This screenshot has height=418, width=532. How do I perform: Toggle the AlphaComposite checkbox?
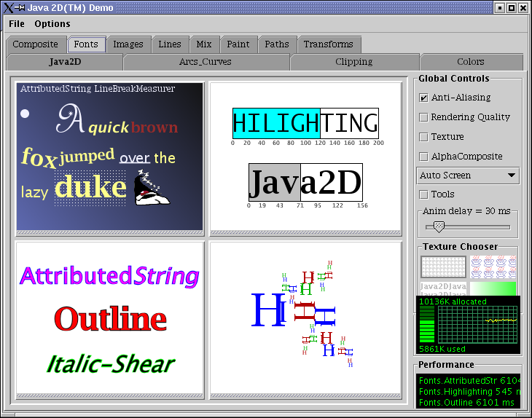(423, 157)
